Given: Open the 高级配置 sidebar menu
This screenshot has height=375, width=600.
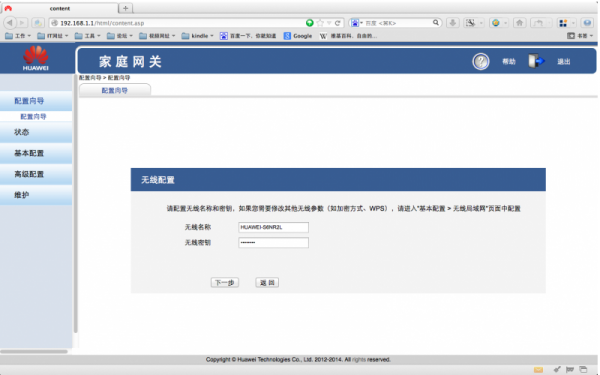Looking at the screenshot, I should click(36, 174).
